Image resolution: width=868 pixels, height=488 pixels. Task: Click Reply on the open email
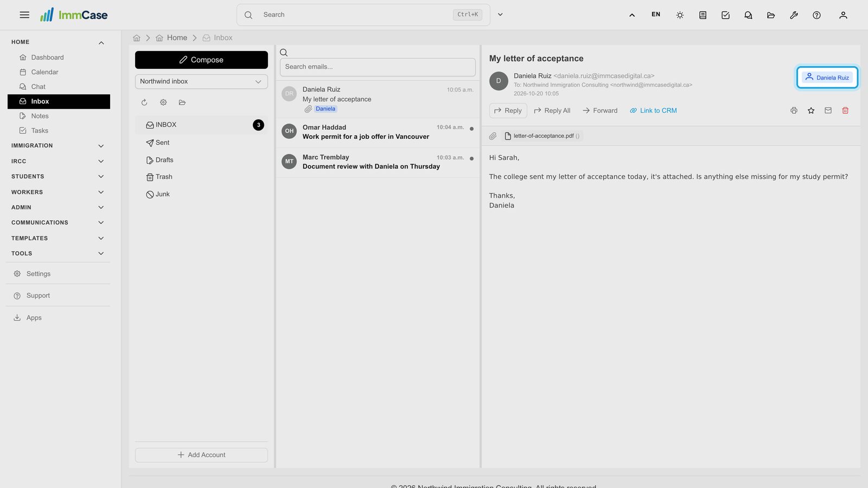508,111
